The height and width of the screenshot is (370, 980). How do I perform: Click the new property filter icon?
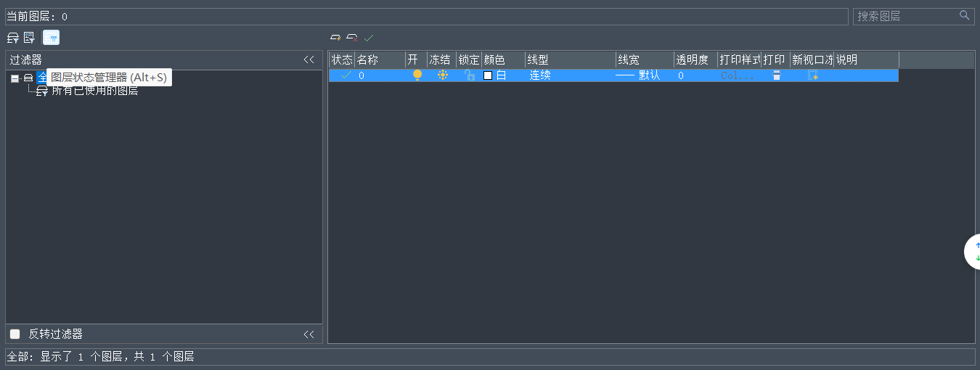[12, 38]
